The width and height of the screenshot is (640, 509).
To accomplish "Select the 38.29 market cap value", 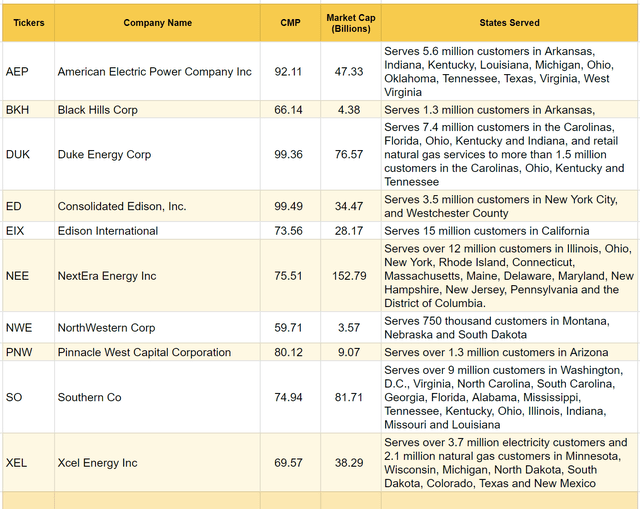I will tap(351, 462).
